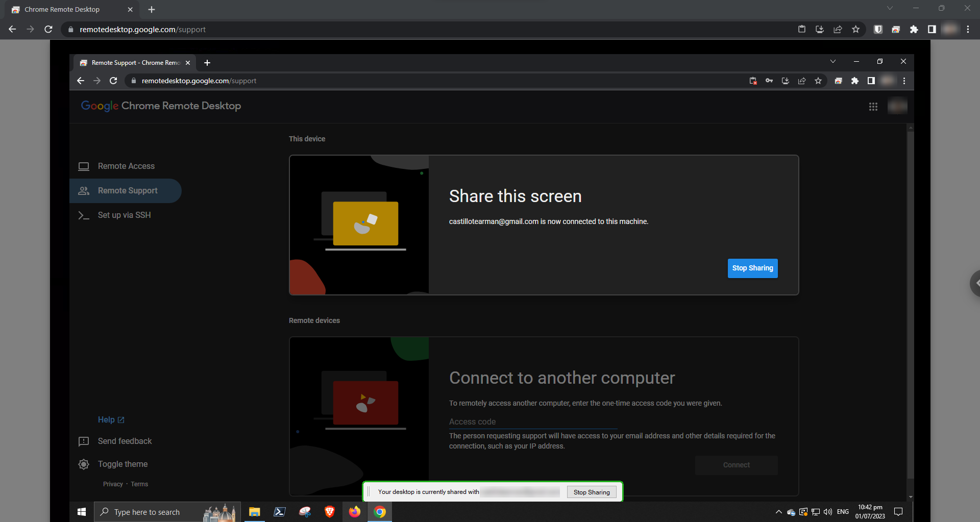Select Remote Access in sidebar
The image size is (980, 522).
[x=126, y=166]
